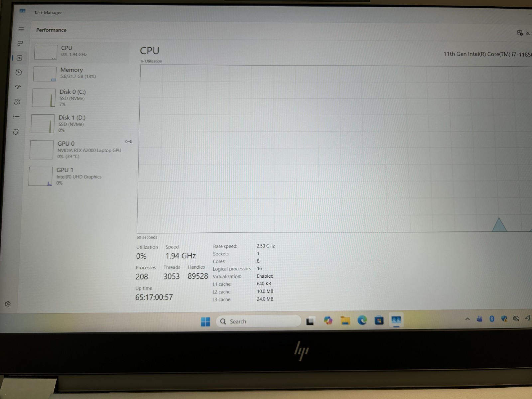This screenshot has height=399, width=532.
Task: Expand the hidden system tray icons chevron
Action: tap(467, 319)
